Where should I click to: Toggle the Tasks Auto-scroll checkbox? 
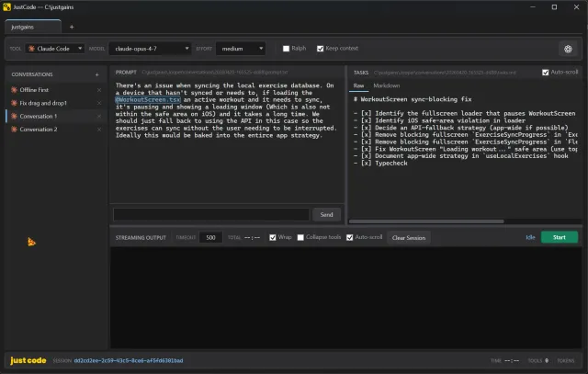(x=545, y=72)
